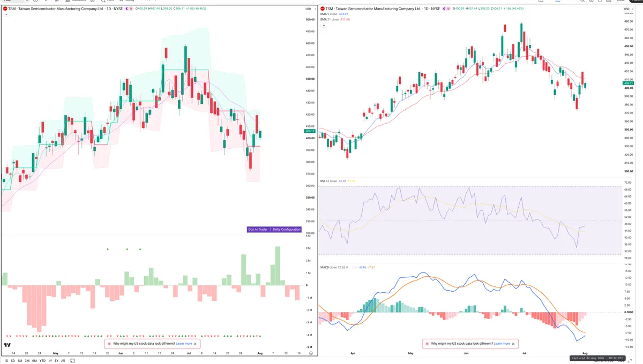Click the EMA 21 value 411.66
Viewport: 643px width, 364px height.
tap(345, 19)
